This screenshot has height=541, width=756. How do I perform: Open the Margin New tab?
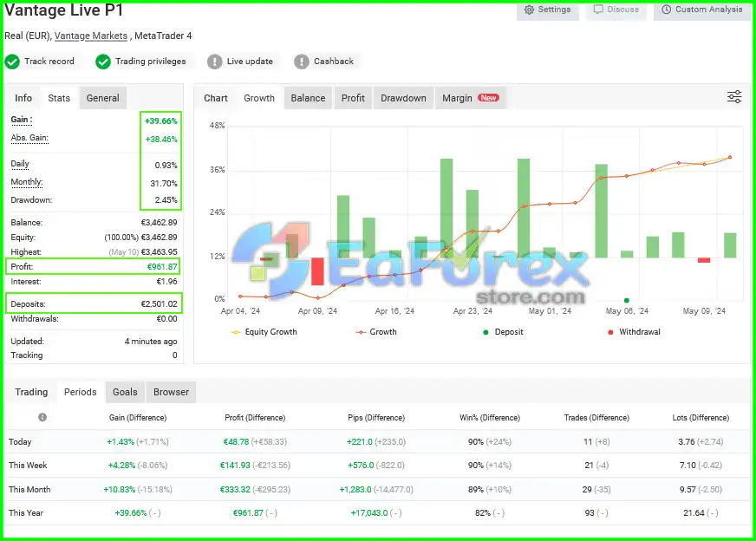click(470, 98)
